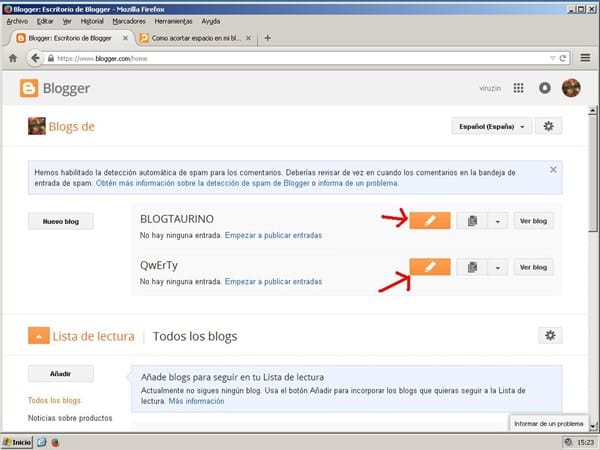600x450 pixels.
Task: Click the URL address bar
Action: click(302, 58)
